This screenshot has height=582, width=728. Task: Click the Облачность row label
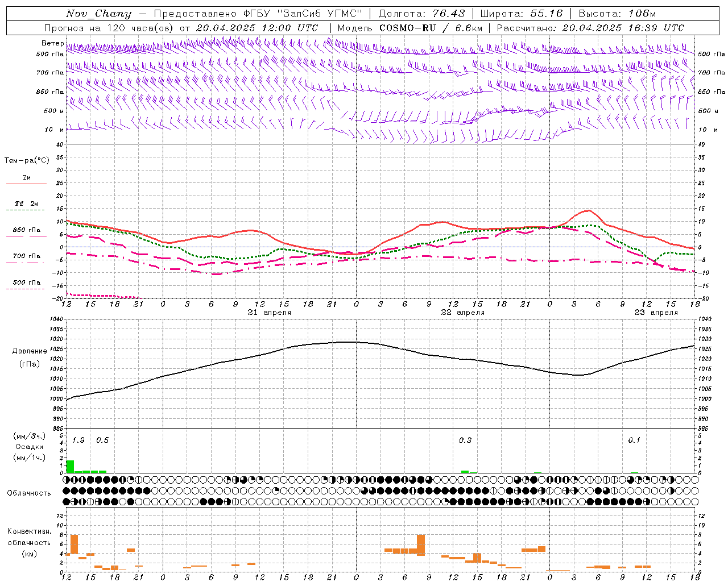coord(29,493)
